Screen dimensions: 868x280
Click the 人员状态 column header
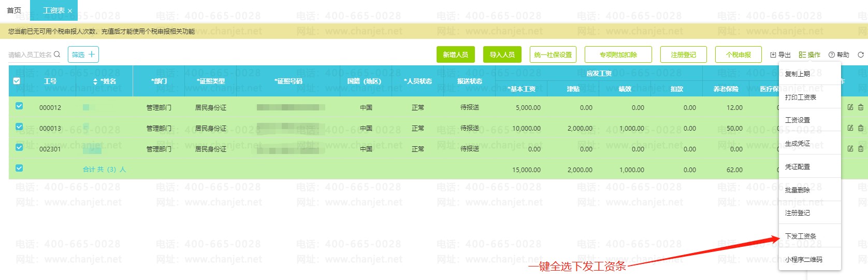pos(418,81)
